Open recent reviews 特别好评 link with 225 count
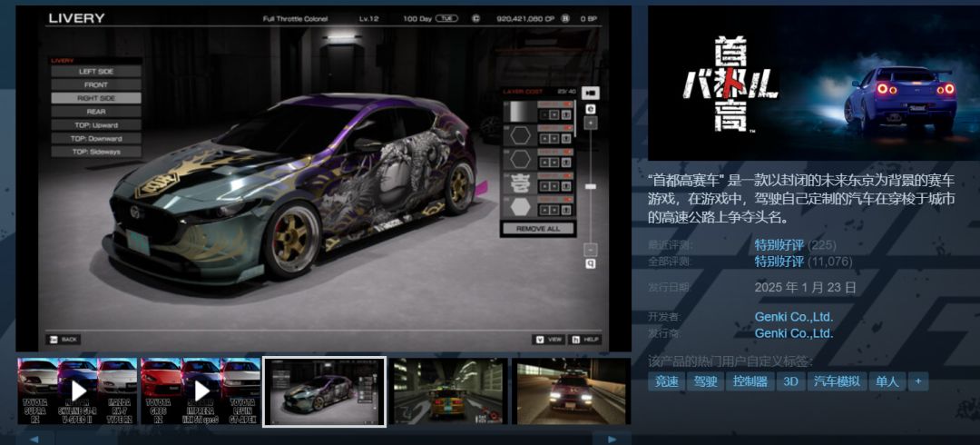Screen dimensions: 980x445 click(779, 244)
